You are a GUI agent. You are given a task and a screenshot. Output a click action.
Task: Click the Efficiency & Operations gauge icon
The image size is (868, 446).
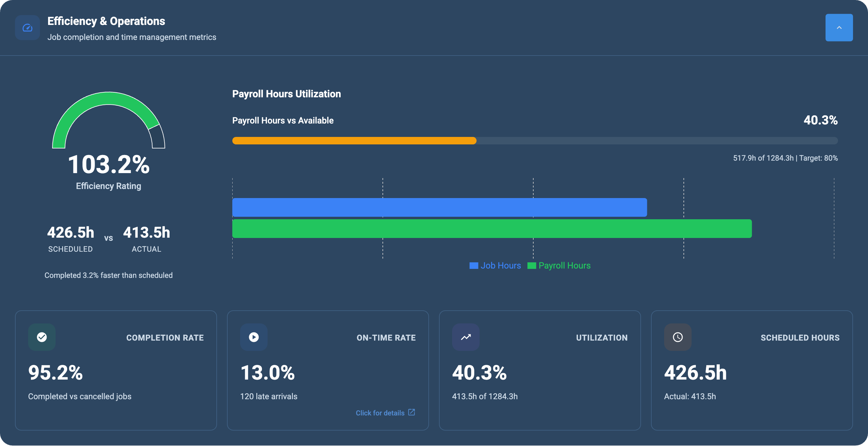[27, 27]
